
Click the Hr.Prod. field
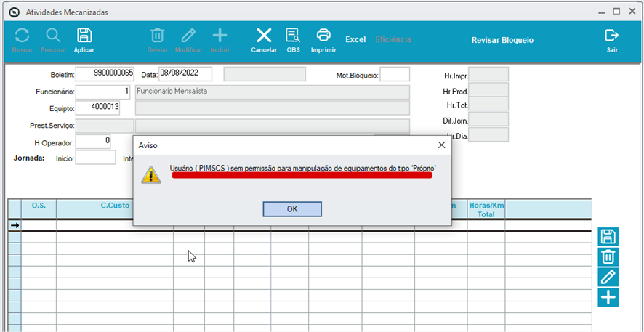pyautogui.click(x=488, y=90)
